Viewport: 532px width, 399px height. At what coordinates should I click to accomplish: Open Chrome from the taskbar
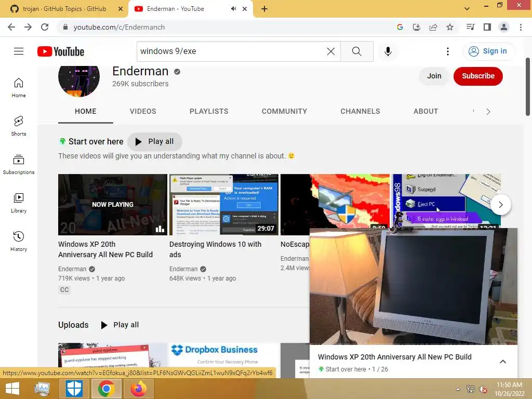tap(106, 389)
